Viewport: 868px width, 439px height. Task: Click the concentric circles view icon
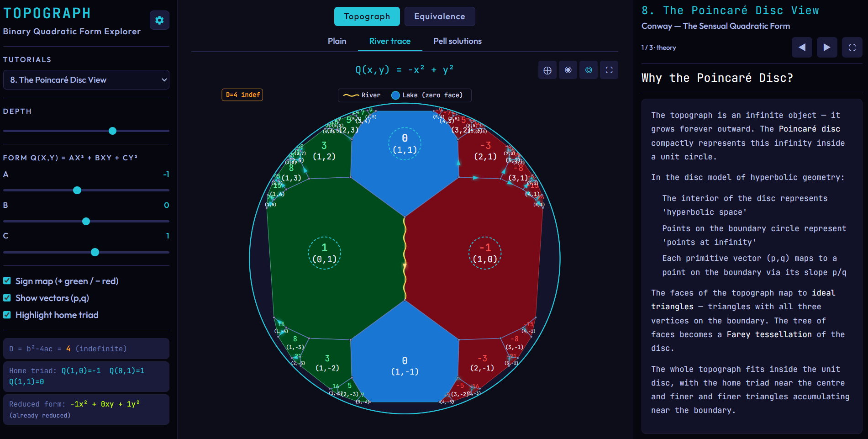click(x=588, y=70)
